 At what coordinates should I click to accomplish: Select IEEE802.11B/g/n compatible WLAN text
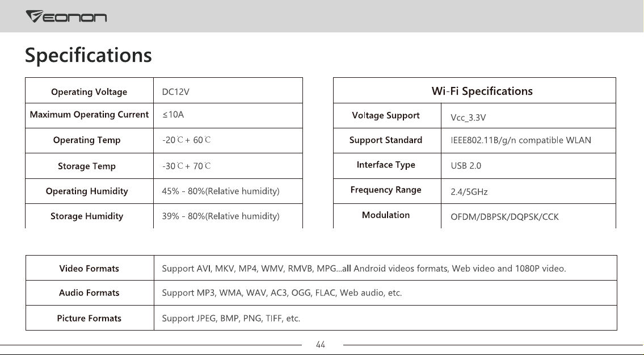tap(521, 140)
